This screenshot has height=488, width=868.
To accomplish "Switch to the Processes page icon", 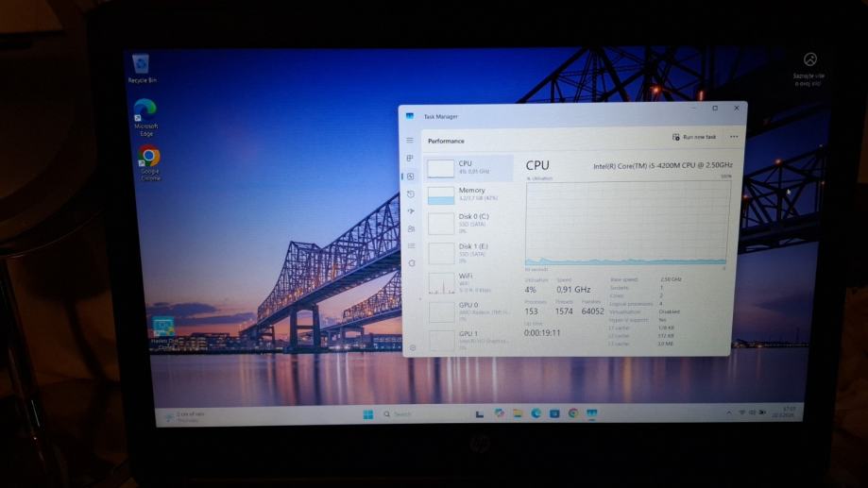I will [410, 159].
